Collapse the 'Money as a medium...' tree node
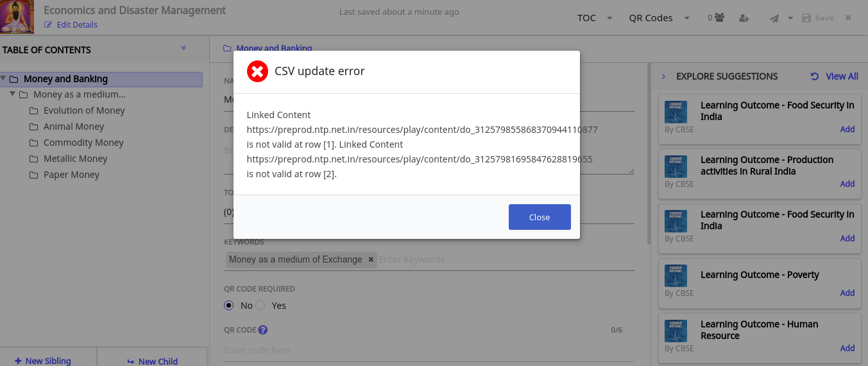 (12, 94)
